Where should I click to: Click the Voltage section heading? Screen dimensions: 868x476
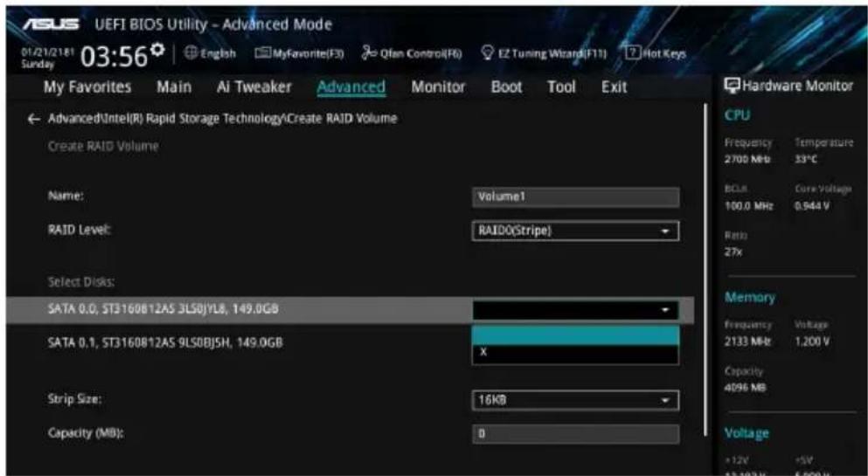point(746,433)
